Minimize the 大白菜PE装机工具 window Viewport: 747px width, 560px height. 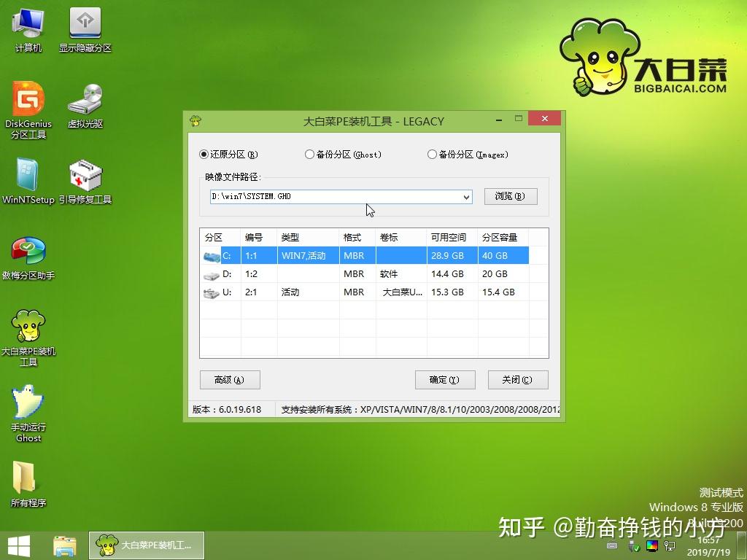pyautogui.click(x=498, y=120)
